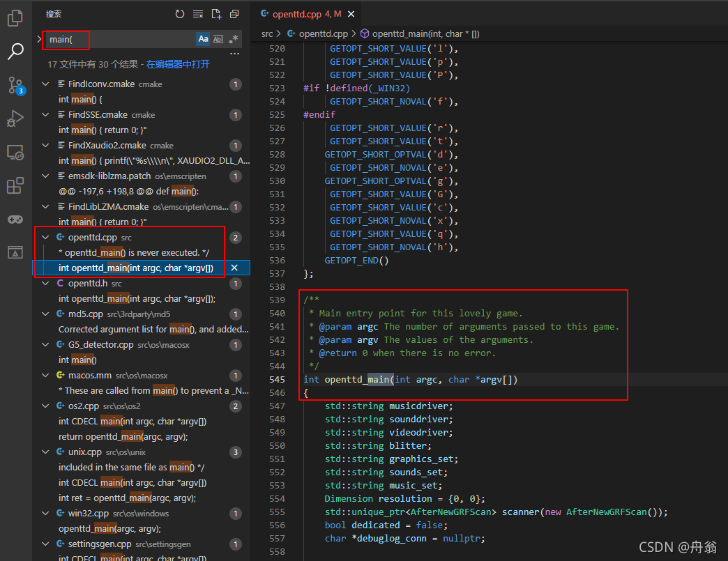Click the GETOPT_END() line
Image resolution: width=728 pixels, height=561 pixels.
pos(356,261)
